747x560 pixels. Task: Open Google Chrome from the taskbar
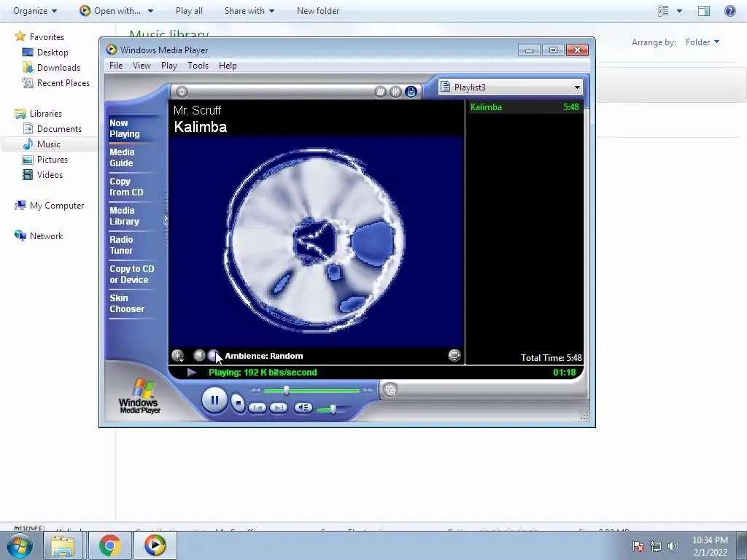(109, 545)
